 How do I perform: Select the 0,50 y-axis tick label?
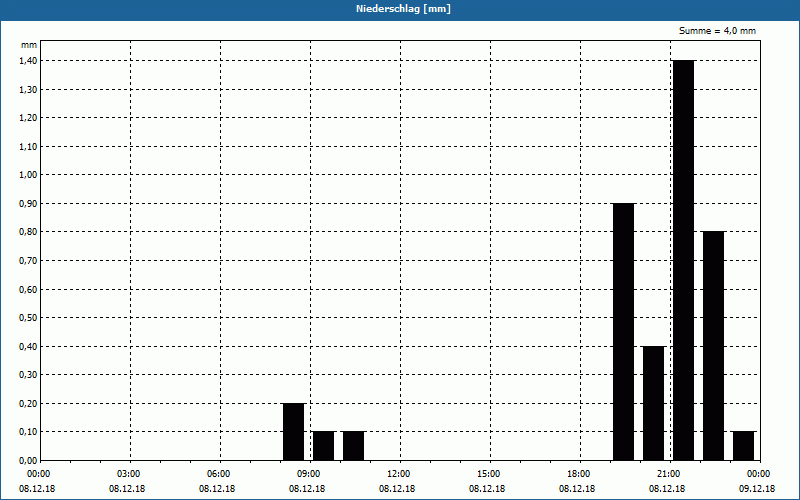coord(27,318)
